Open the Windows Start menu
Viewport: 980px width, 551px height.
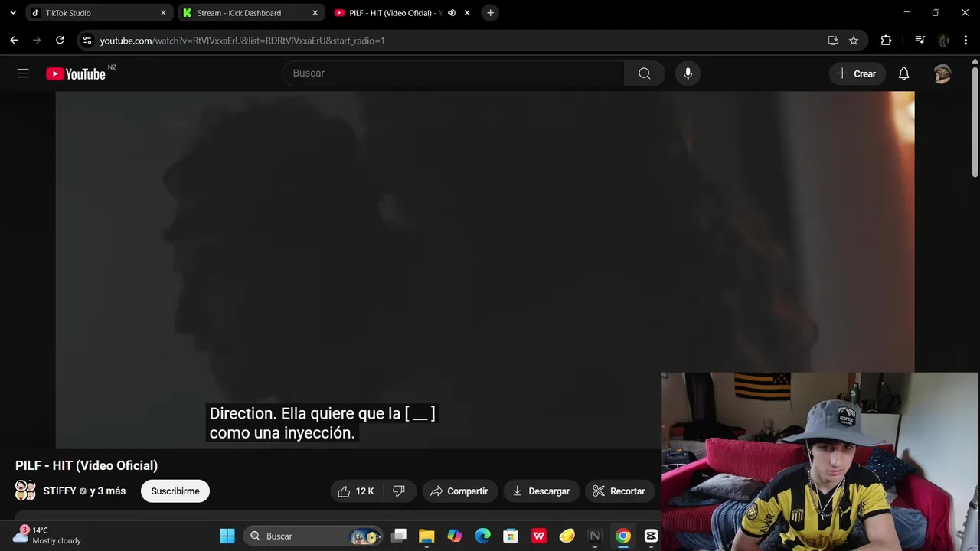pos(227,536)
